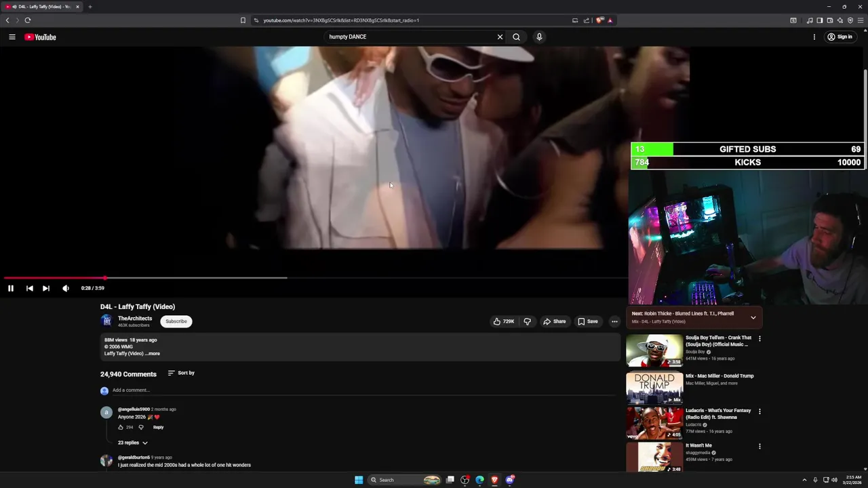Open YouTube settings three-dot menu beside Sign in

pos(814,37)
